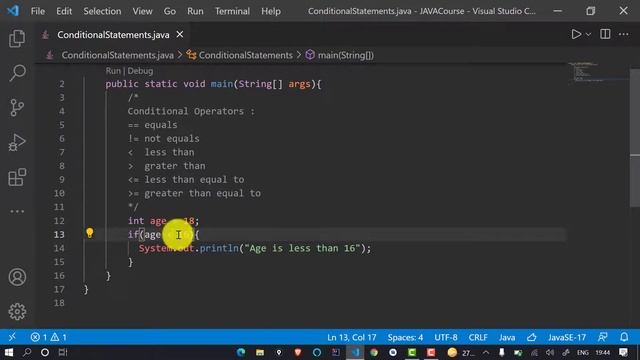Click the Ln 13, Col 17 position indicator
The height and width of the screenshot is (360, 640).
coord(351,338)
